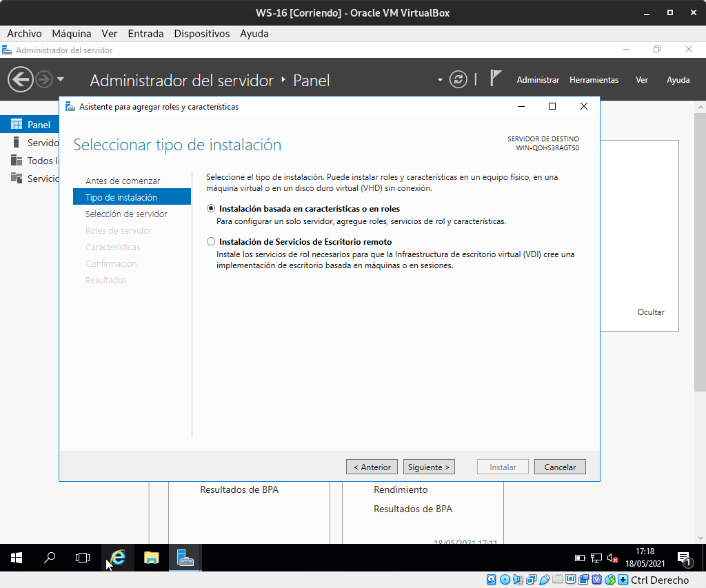Click the Ocultar link
Screen dimensions: 706x588
(650, 312)
